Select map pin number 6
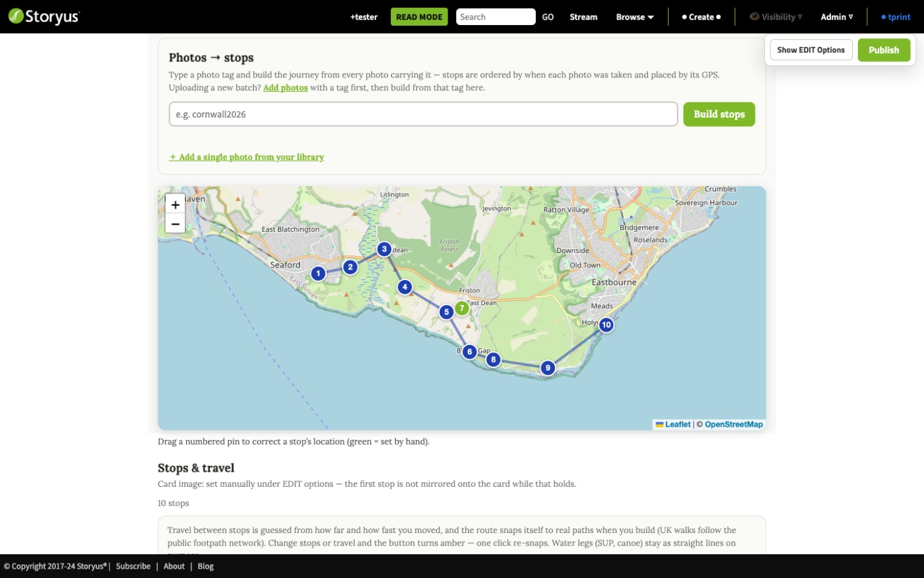 tap(469, 351)
